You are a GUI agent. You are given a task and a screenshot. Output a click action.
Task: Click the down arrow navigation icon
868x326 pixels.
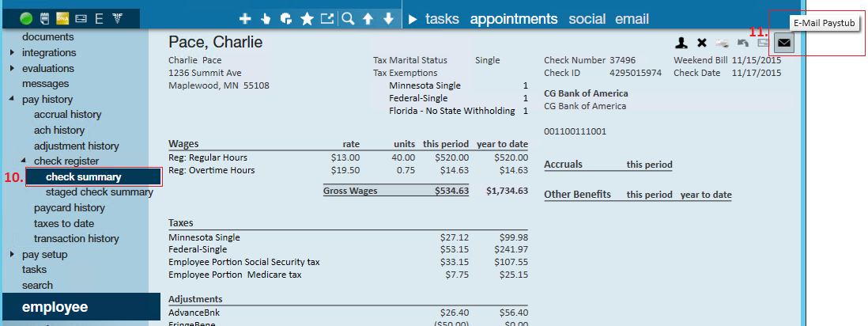pyautogui.click(x=389, y=20)
